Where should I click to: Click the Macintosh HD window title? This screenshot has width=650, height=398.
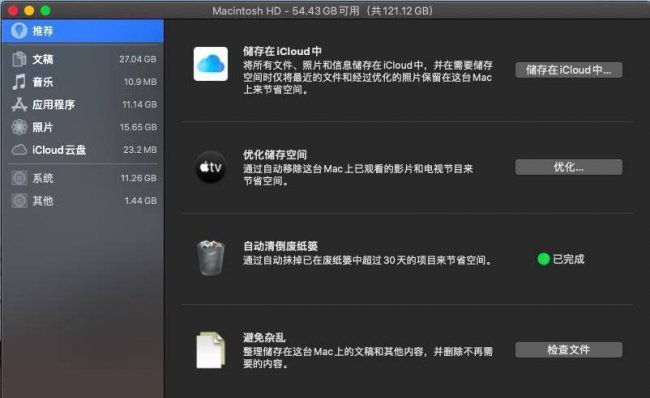tap(323, 11)
